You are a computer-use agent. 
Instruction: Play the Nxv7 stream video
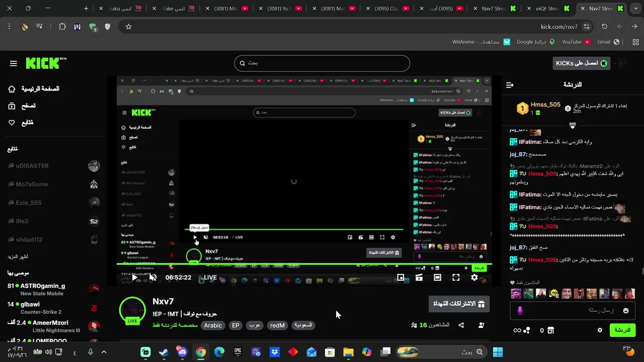(134, 278)
